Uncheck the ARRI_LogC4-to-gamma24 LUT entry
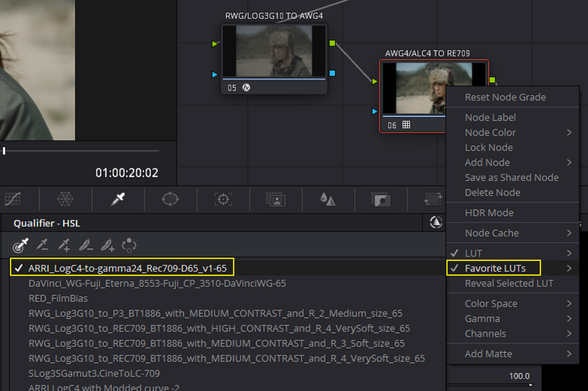Screen dimensions: 588x391 (x=122, y=268)
